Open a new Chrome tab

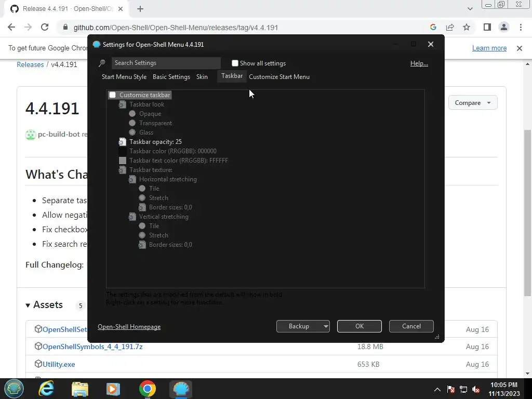pyautogui.click(x=140, y=9)
